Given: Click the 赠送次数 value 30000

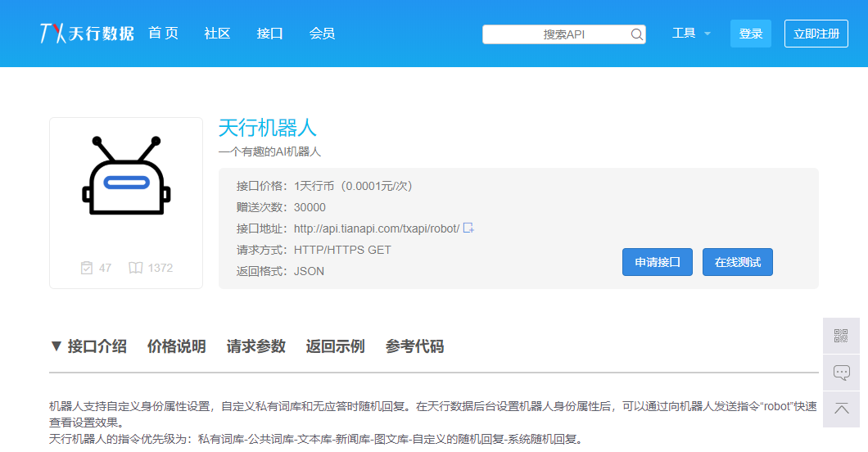Looking at the screenshot, I should point(310,207).
